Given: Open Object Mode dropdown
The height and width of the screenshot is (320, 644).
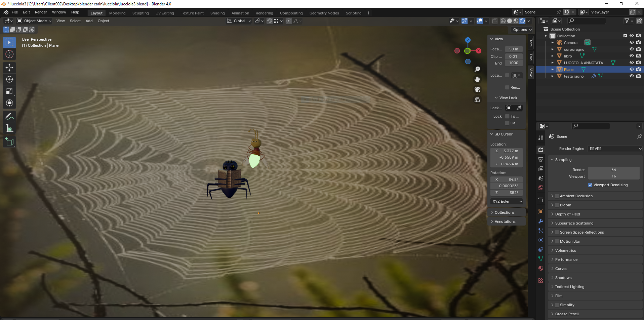Looking at the screenshot, I should click(34, 21).
